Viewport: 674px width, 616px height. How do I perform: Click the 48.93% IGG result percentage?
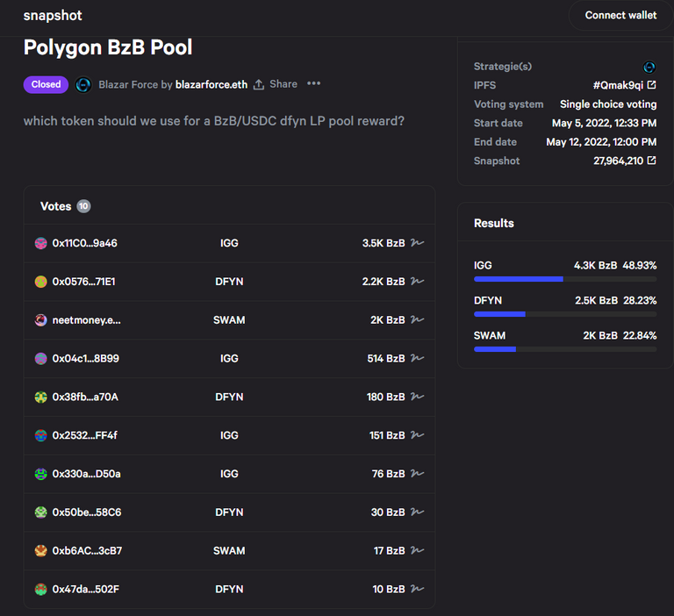(x=640, y=266)
